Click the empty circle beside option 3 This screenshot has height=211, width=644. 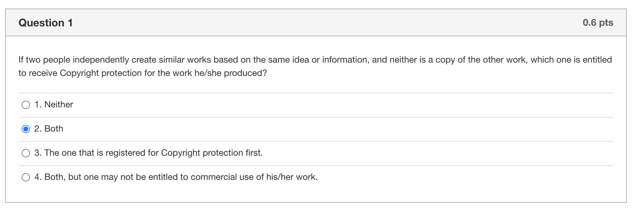point(26,153)
